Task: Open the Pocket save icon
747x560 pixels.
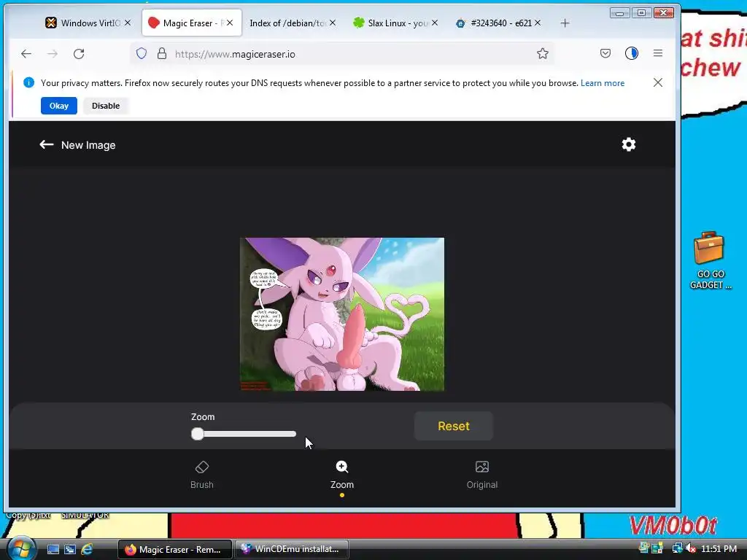Action: pos(605,53)
